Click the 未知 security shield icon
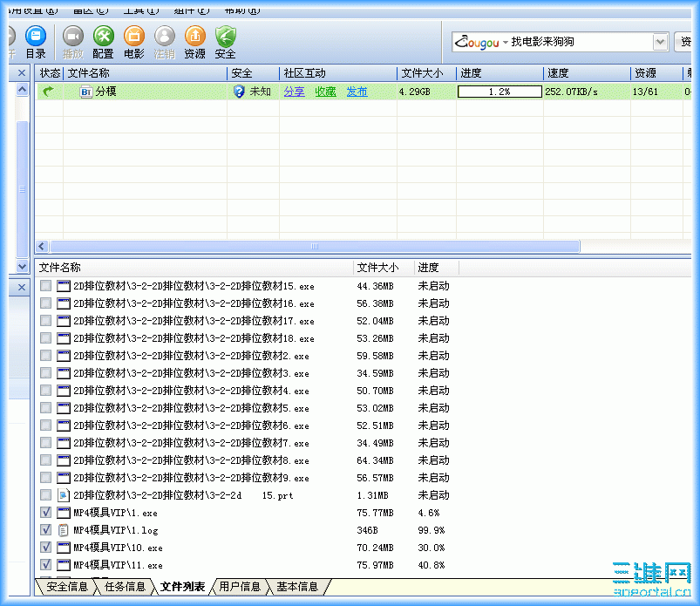 [239, 92]
